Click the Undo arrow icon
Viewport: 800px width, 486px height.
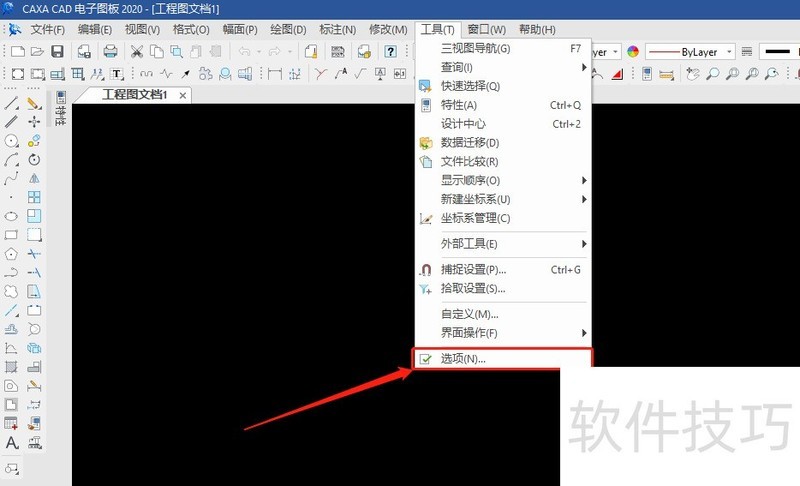tap(244, 52)
